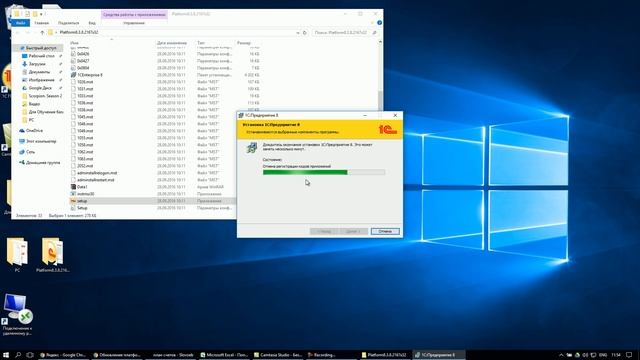Show hidden tray icons chevron
This screenshot has height=360, width=640.
coord(561,355)
